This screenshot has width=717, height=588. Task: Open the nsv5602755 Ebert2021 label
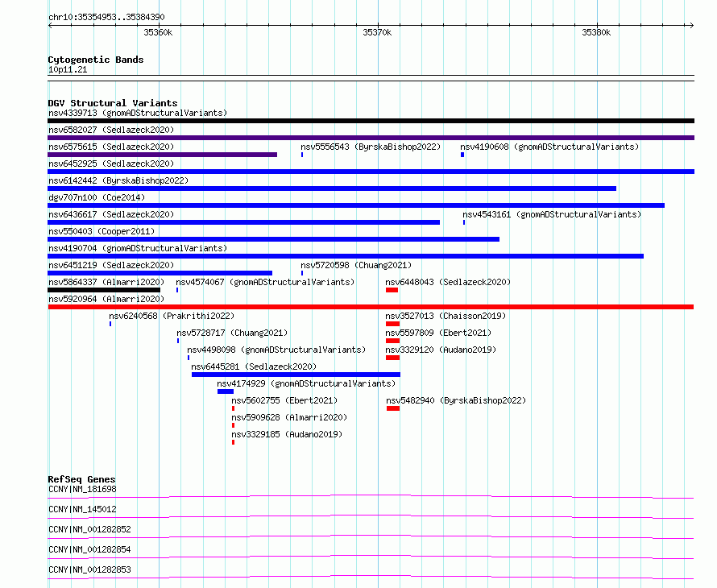click(284, 400)
